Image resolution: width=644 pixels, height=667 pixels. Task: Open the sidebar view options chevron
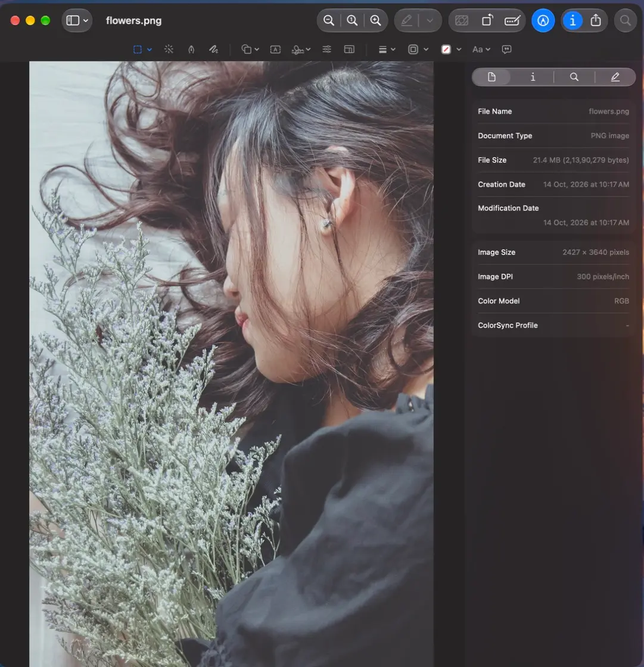coord(86,20)
